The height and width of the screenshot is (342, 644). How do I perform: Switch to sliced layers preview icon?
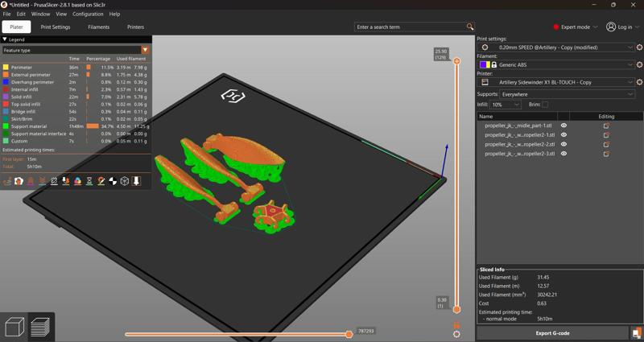point(40,327)
